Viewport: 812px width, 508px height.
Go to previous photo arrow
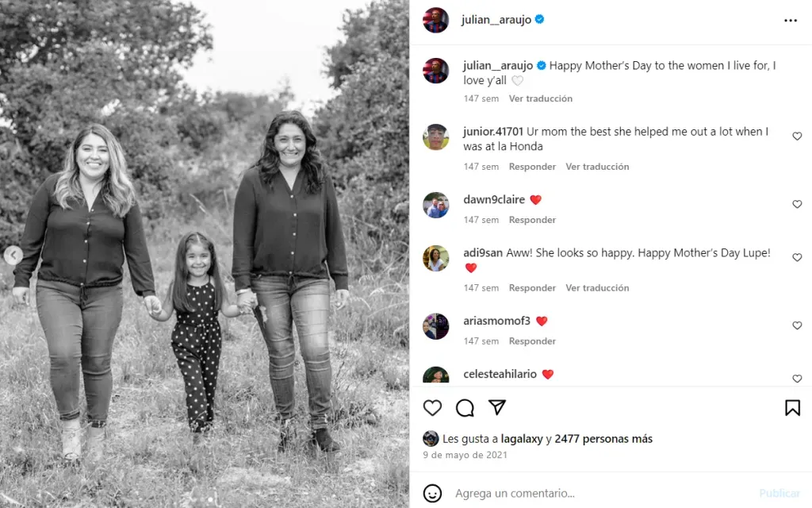pos(13,255)
